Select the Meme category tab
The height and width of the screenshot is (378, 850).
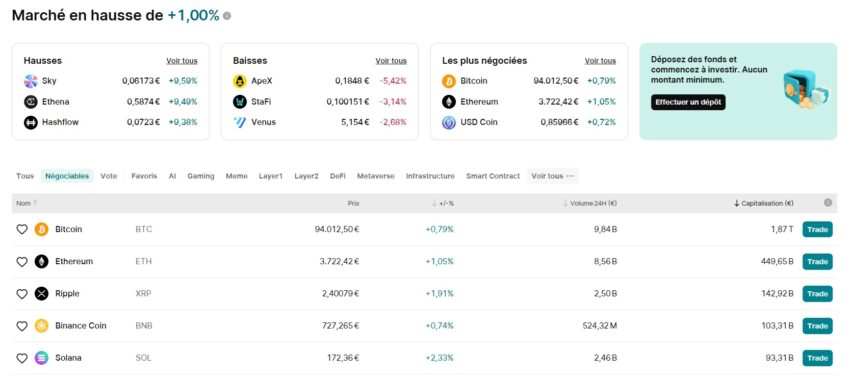(x=237, y=176)
